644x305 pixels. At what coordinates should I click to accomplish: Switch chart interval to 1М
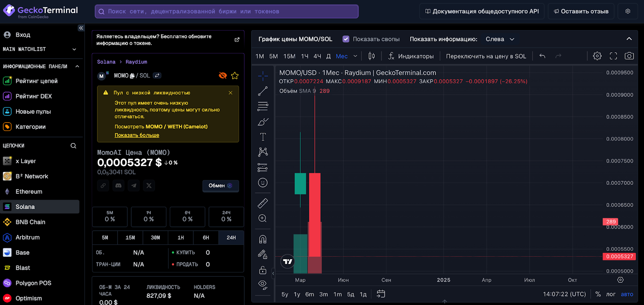[x=260, y=56]
